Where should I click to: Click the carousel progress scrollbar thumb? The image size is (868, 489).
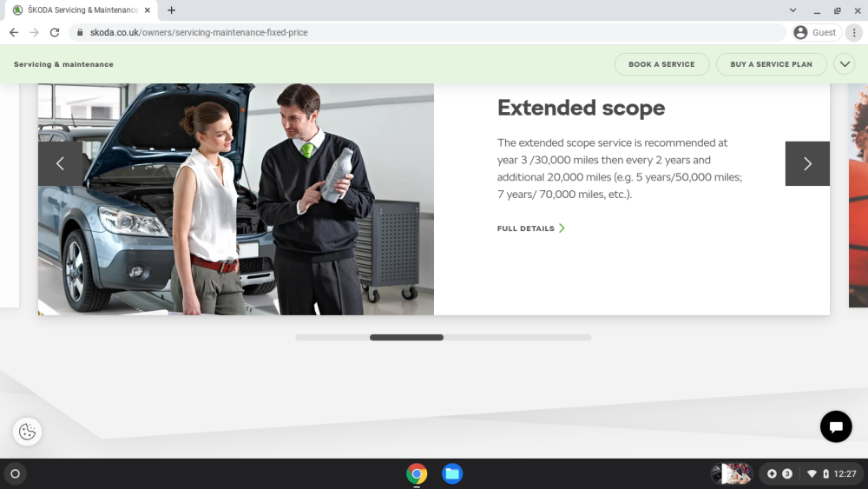[406, 337]
